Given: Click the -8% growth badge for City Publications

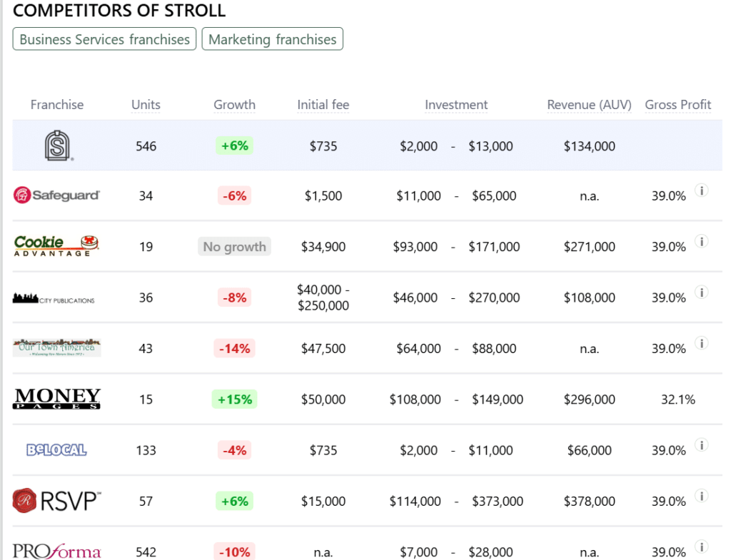Looking at the screenshot, I should (234, 297).
